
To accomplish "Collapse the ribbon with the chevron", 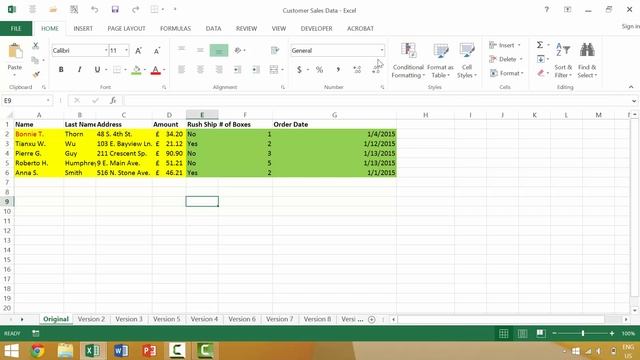I will click(x=631, y=87).
